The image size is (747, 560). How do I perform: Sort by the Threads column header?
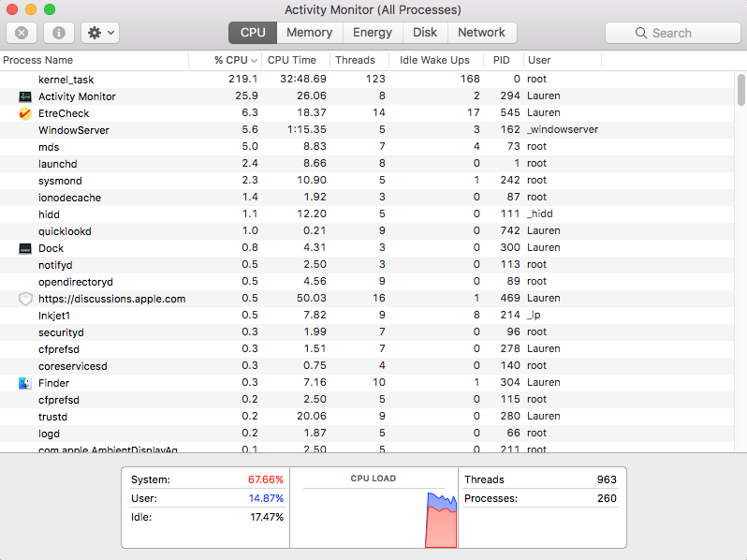(359, 60)
